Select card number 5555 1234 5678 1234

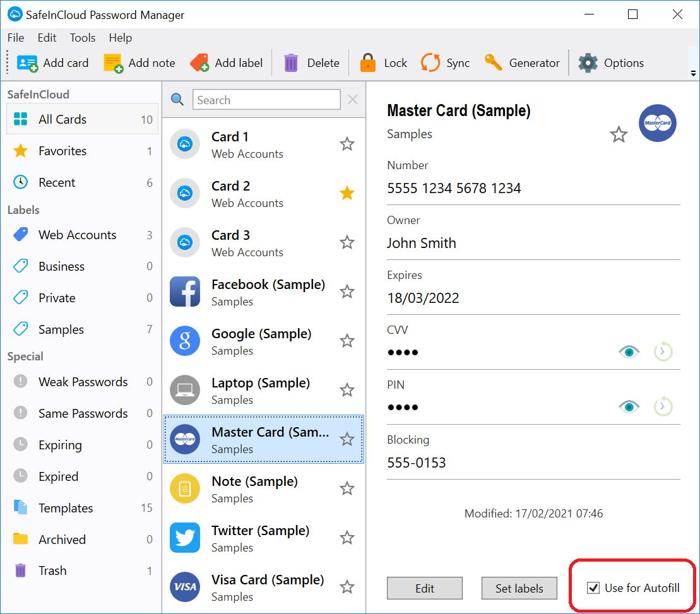[454, 188]
